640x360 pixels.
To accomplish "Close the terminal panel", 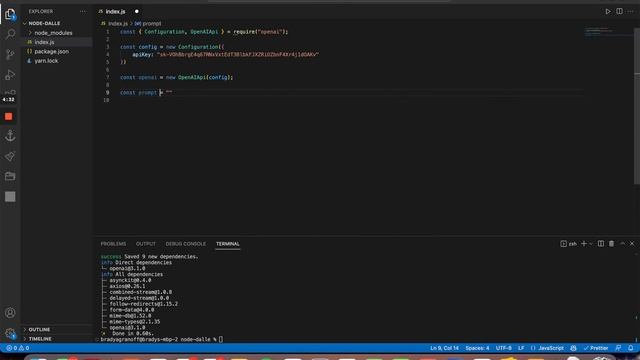I will pos(632,244).
